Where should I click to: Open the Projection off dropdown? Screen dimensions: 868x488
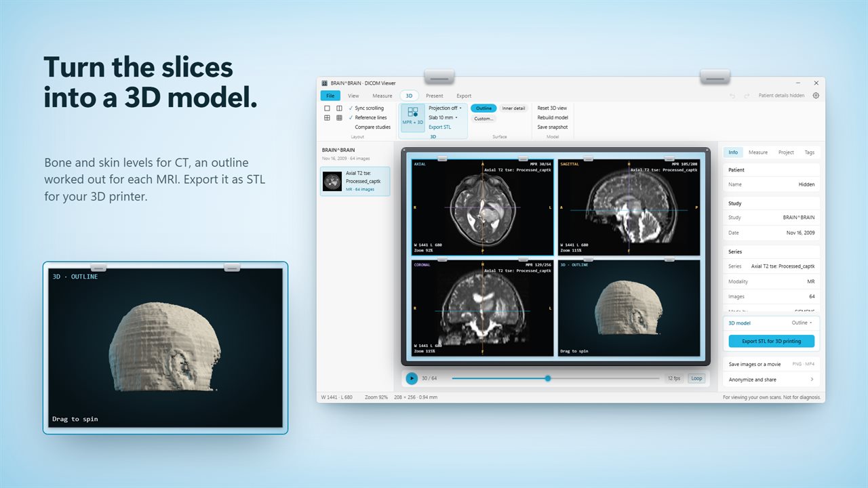coord(445,108)
